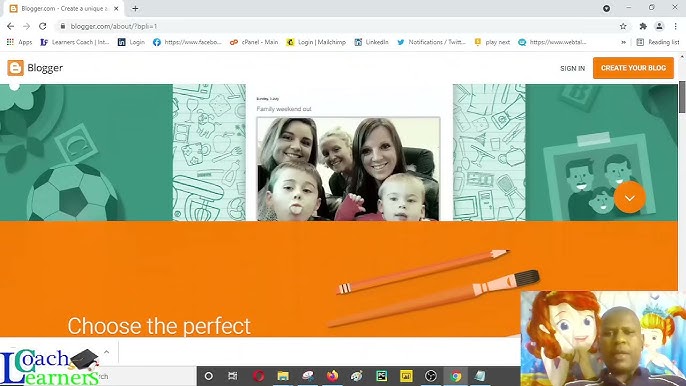The width and height of the screenshot is (686, 386).
Task: Go forward to the next page
Action: [x=27, y=26]
